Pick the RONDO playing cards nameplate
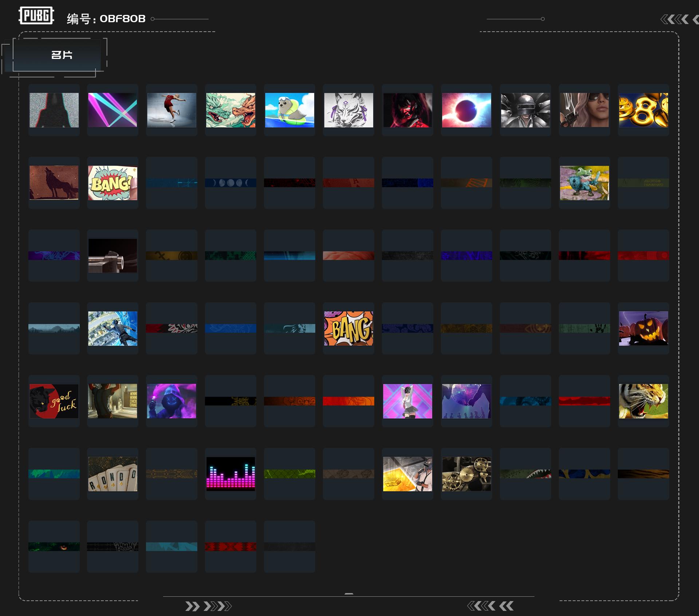699x616 pixels. pyautogui.click(x=112, y=474)
